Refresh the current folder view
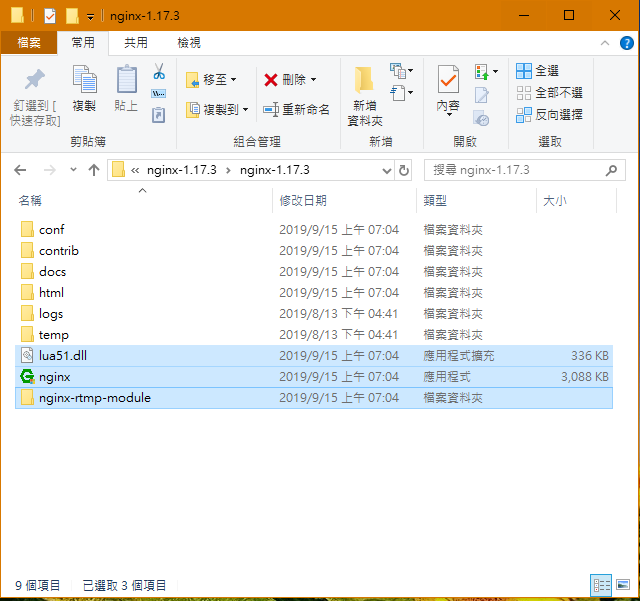640x601 pixels. point(404,170)
